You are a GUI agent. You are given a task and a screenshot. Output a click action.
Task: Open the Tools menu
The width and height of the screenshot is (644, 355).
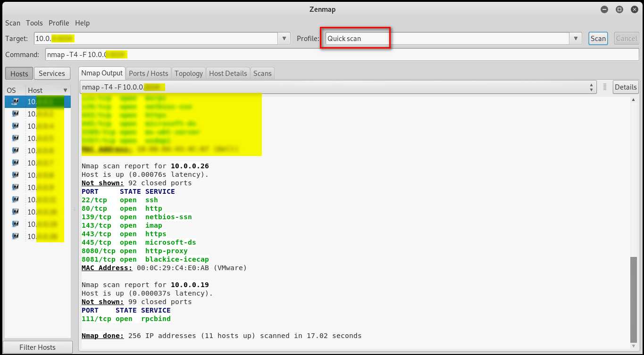coord(34,23)
